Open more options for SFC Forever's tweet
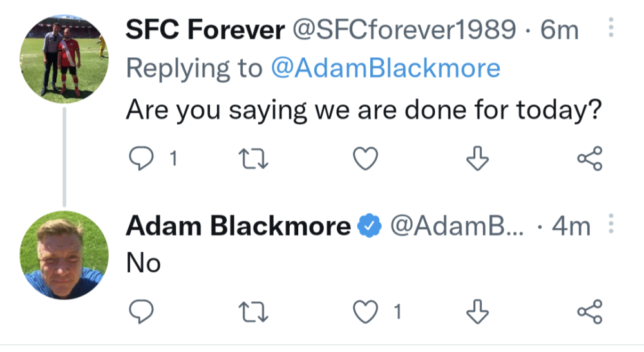The image size is (644, 352). (611, 28)
